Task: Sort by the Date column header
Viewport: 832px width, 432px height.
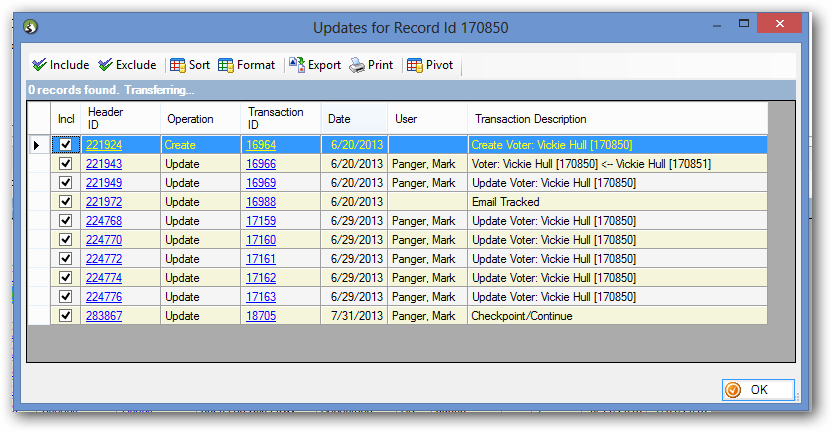Action: pyautogui.click(x=353, y=119)
